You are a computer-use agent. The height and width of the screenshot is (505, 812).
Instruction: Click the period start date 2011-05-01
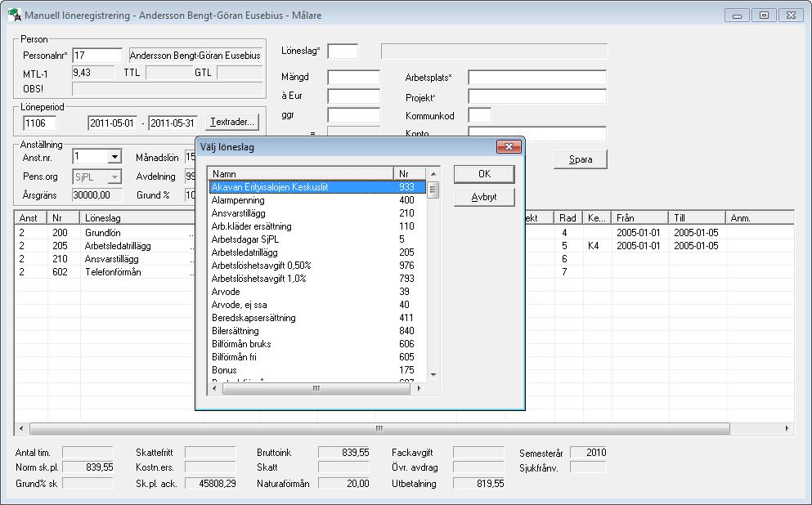(x=112, y=123)
